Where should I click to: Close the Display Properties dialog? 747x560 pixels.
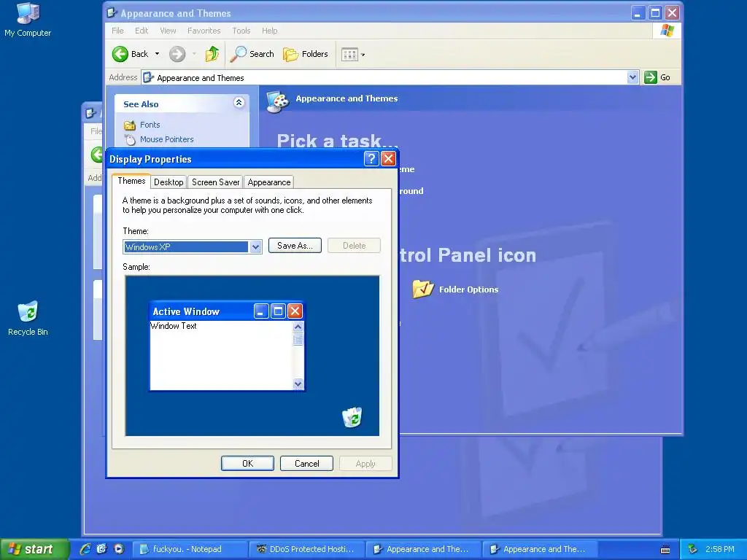point(388,158)
